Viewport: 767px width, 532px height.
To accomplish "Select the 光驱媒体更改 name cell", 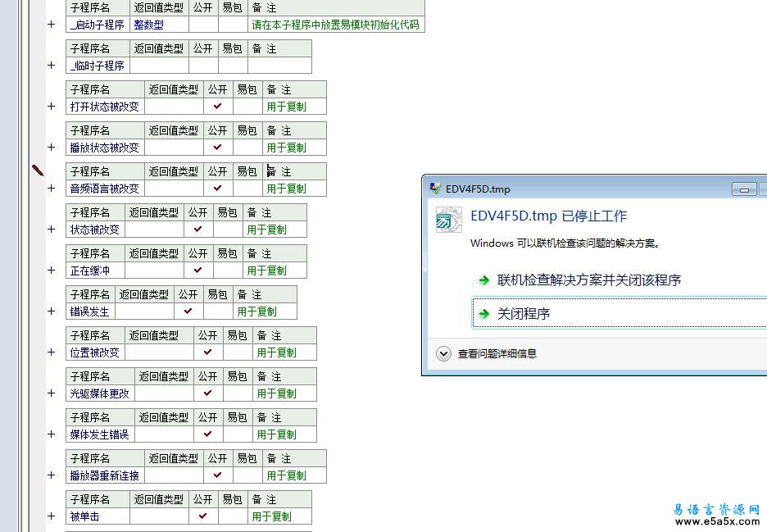I will coord(100,393).
